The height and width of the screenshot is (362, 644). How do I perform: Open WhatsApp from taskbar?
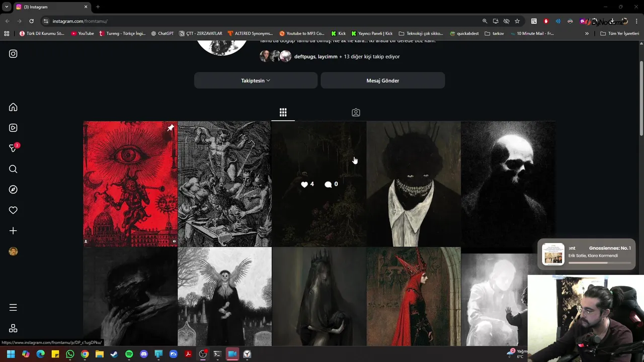tap(70, 354)
